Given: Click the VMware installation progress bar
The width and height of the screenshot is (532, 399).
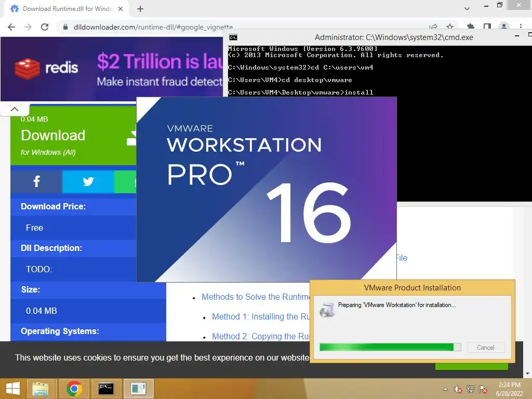Looking at the screenshot, I should coord(390,347).
